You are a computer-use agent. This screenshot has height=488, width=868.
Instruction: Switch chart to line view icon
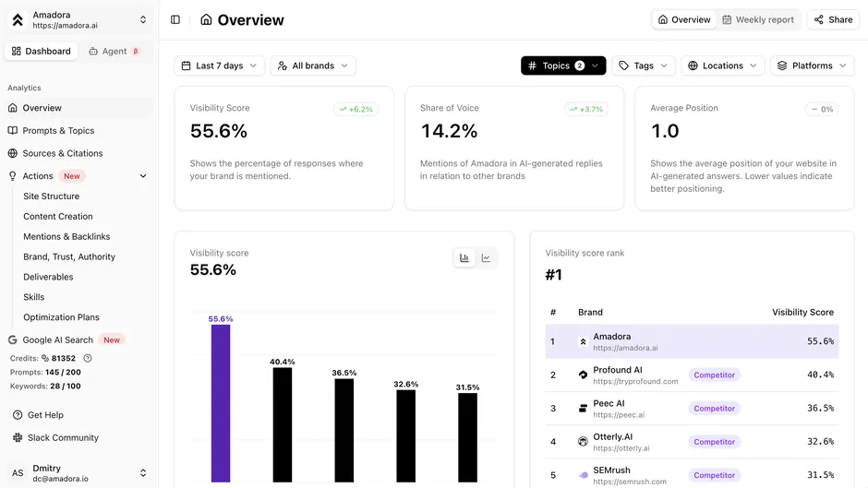(486, 257)
